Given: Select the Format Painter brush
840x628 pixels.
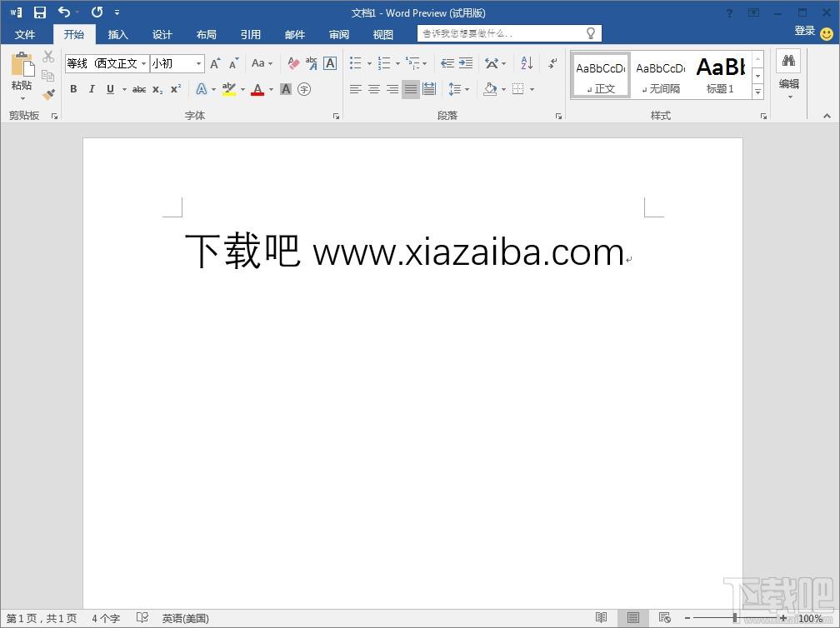Looking at the screenshot, I should [48, 95].
